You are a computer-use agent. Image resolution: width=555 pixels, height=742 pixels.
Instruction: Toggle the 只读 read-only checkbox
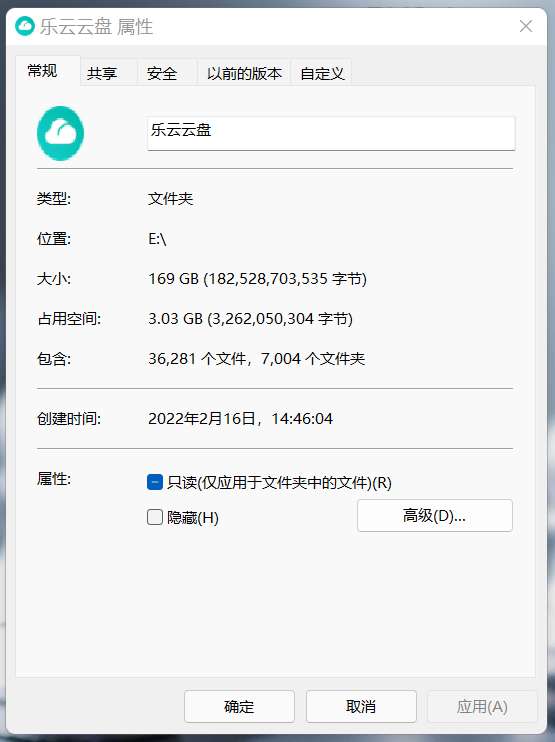click(155, 482)
